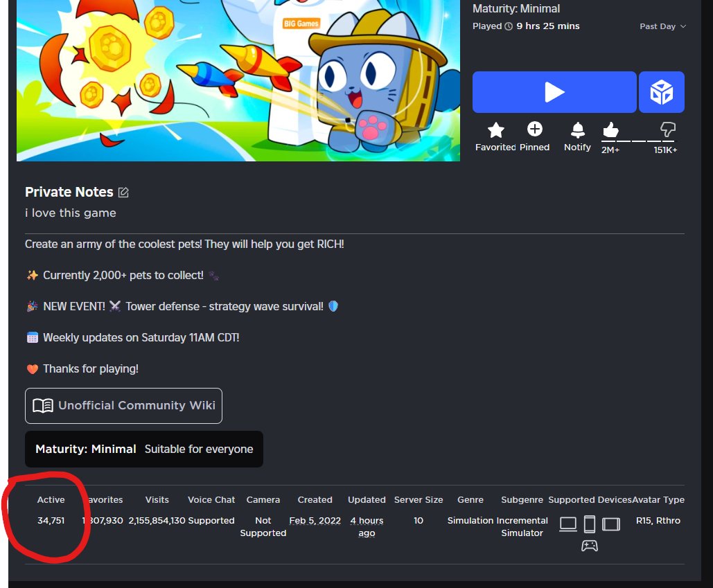This screenshot has width=713, height=588.
Task: Click the Maturity: Minimal info box
Action: coord(144,449)
